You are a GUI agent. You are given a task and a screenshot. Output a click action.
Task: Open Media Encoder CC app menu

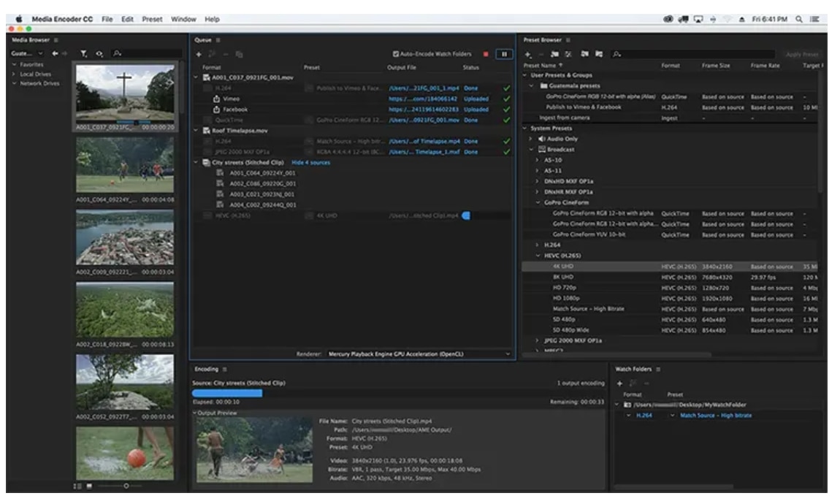point(62,19)
